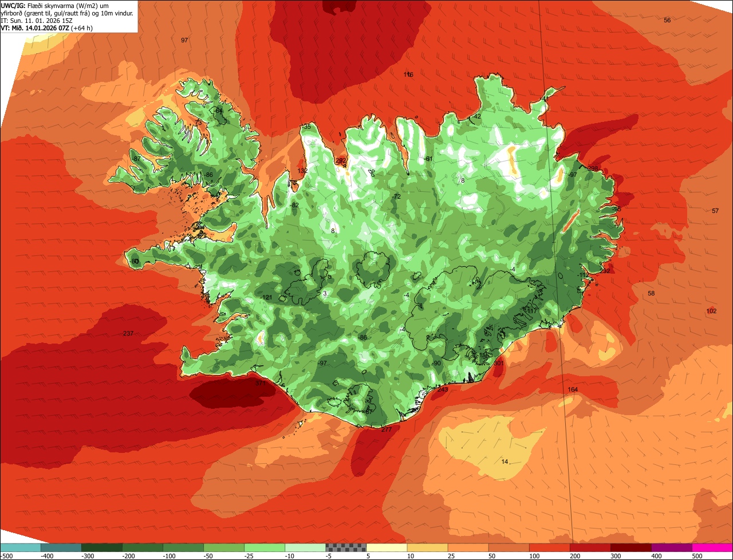The width and height of the screenshot is (733, 560).
Task: Click the value -90 in southern Iceland
Action: [x=436, y=364]
